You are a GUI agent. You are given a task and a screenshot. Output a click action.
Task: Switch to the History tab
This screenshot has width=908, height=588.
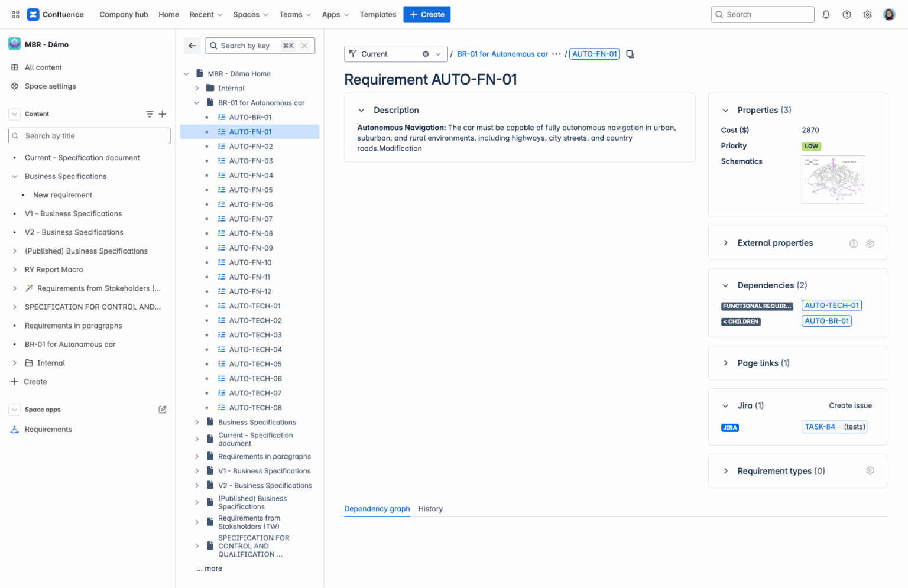pyautogui.click(x=430, y=509)
